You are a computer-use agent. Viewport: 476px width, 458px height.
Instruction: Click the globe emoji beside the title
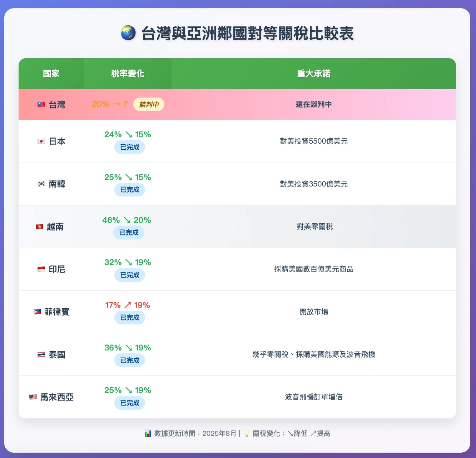[x=128, y=33]
